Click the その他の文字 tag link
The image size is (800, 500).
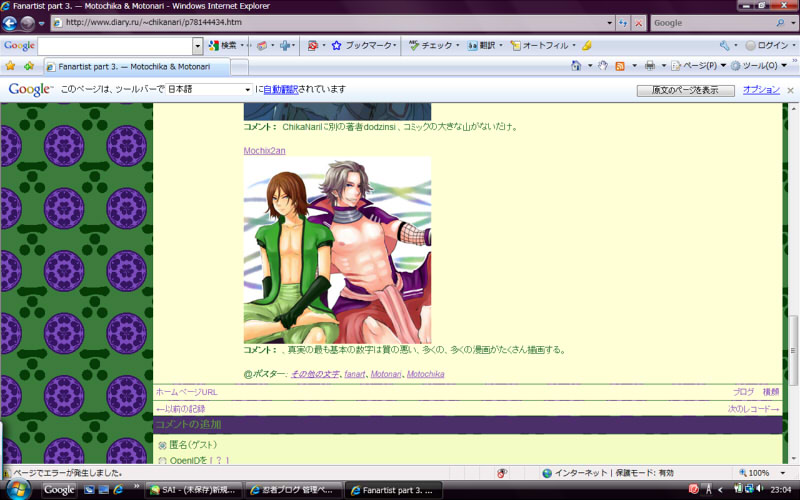point(315,374)
